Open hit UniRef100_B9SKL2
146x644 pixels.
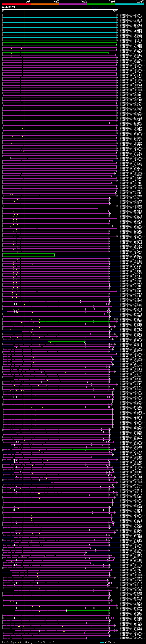point(131,25)
